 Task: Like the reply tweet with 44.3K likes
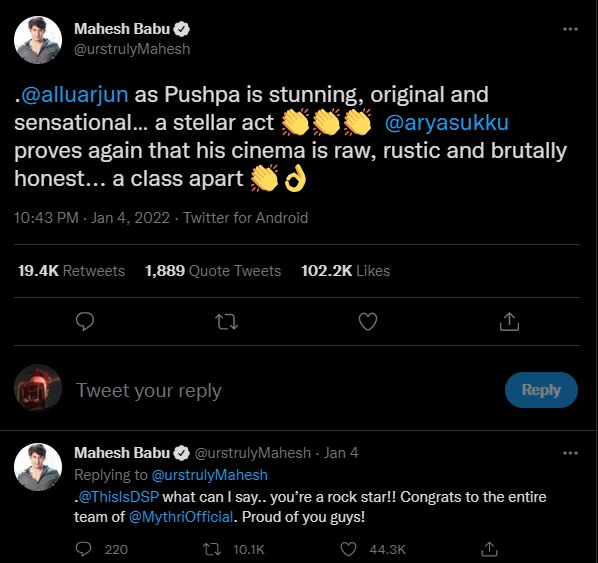coord(348,549)
